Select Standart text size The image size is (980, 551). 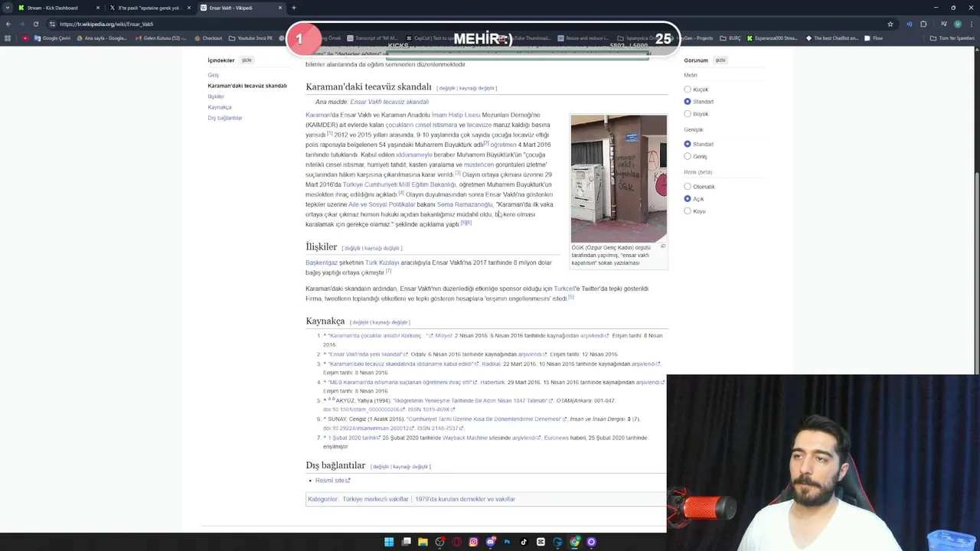click(x=688, y=102)
